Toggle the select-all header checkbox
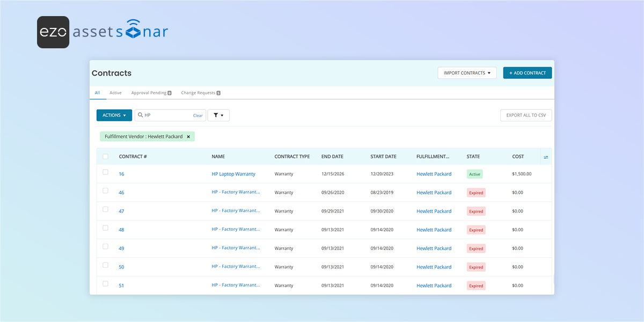The image size is (644, 322). click(x=106, y=157)
